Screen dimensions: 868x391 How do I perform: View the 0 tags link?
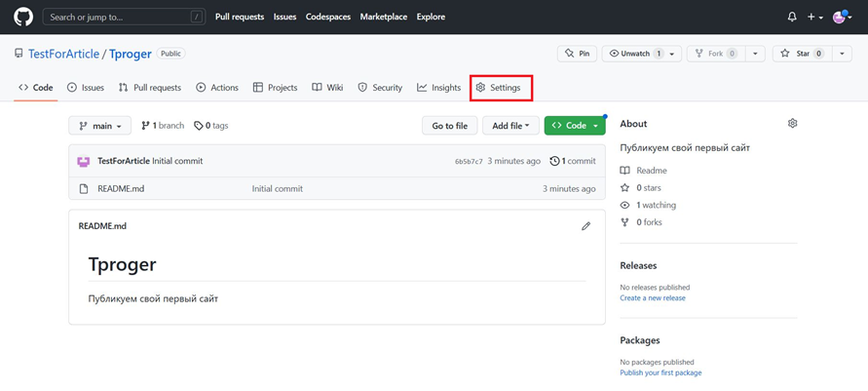point(211,126)
